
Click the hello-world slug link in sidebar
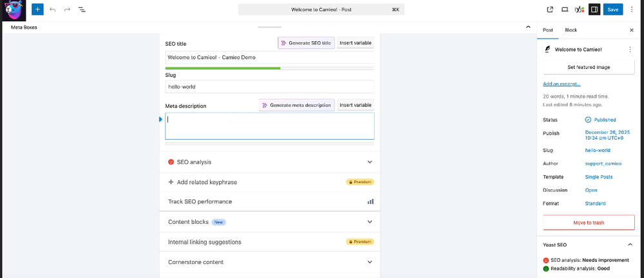(x=598, y=151)
